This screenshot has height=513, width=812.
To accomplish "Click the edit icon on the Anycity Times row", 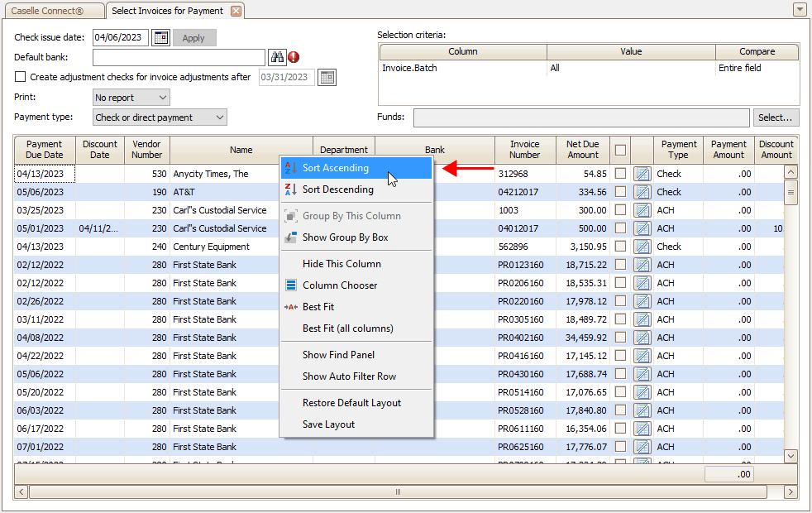I will 642,174.
